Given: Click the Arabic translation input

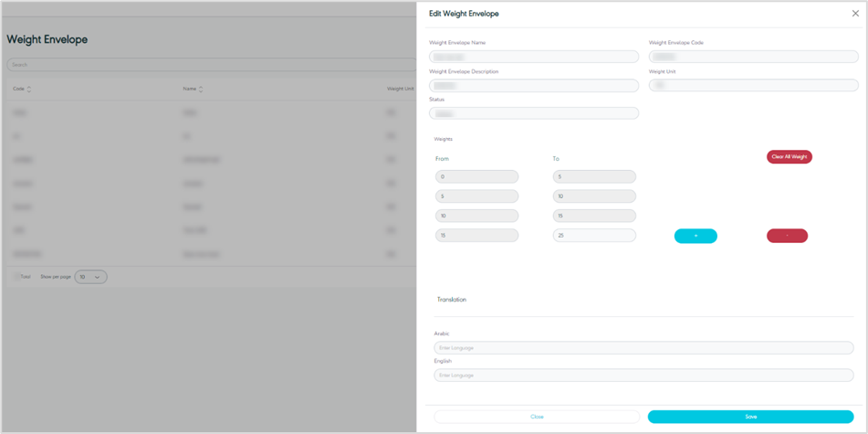Looking at the screenshot, I should pos(643,348).
